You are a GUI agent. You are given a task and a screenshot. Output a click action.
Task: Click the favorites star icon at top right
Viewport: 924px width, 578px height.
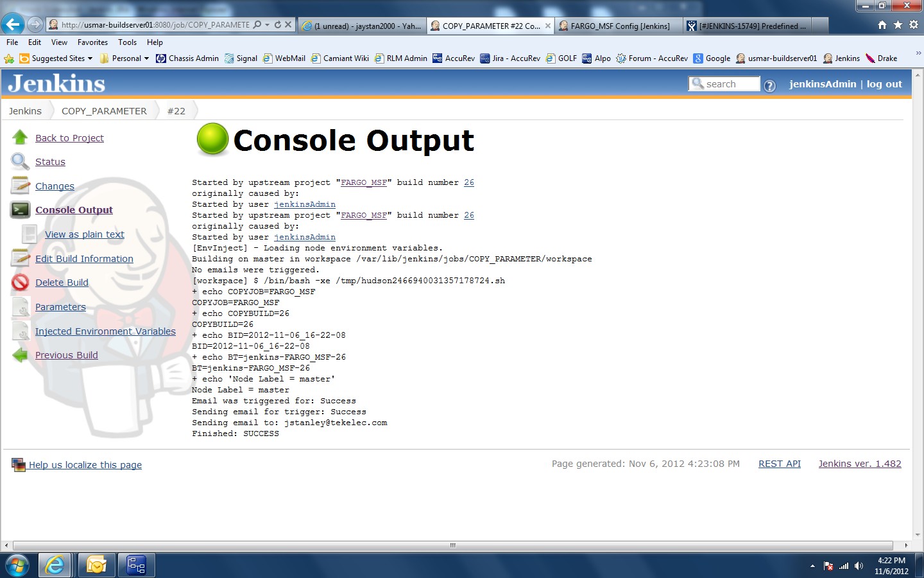pos(898,24)
